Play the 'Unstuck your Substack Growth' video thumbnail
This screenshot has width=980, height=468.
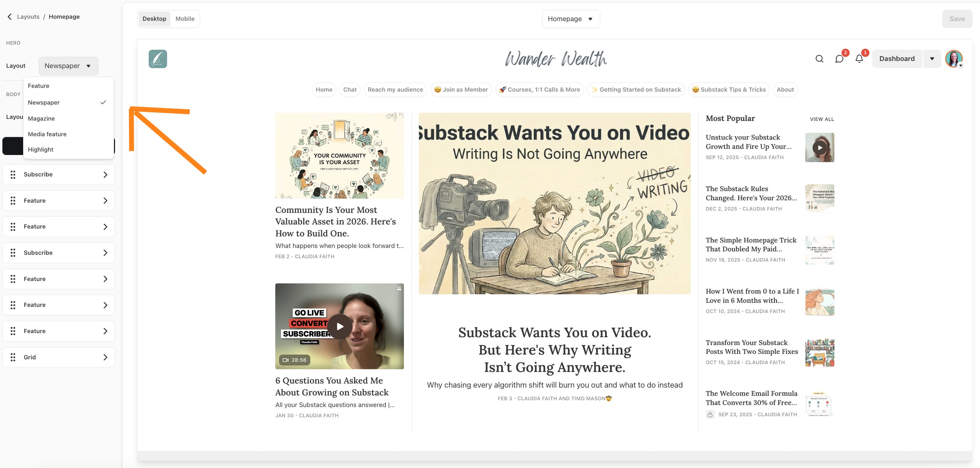click(819, 147)
